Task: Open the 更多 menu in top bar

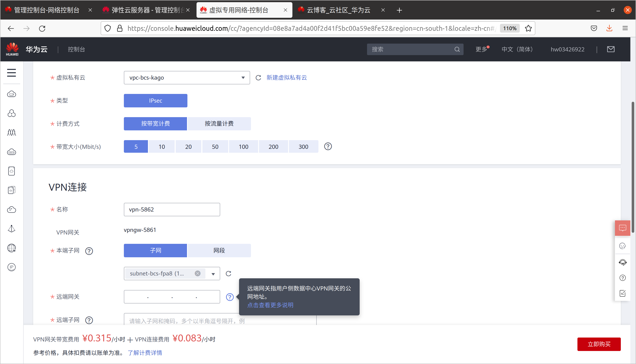Action: pos(481,49)
